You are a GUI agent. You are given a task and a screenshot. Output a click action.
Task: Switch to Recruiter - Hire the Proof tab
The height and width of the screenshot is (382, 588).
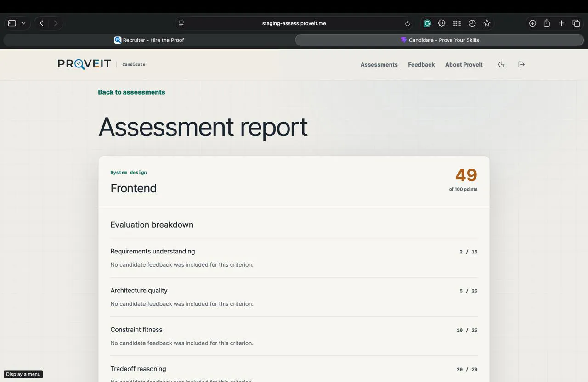[149, 40]
